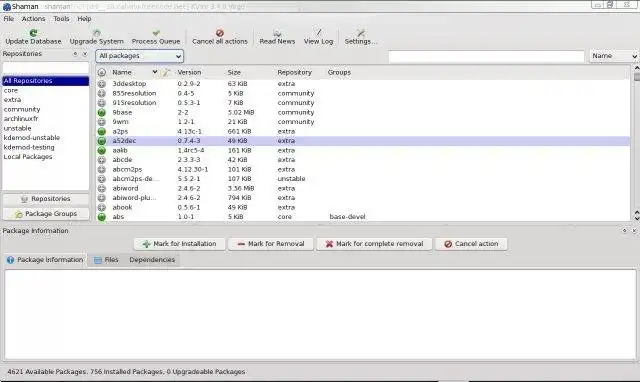Select the abiword-plu... package row
640x382 pixels.
(x=363, y=198)
